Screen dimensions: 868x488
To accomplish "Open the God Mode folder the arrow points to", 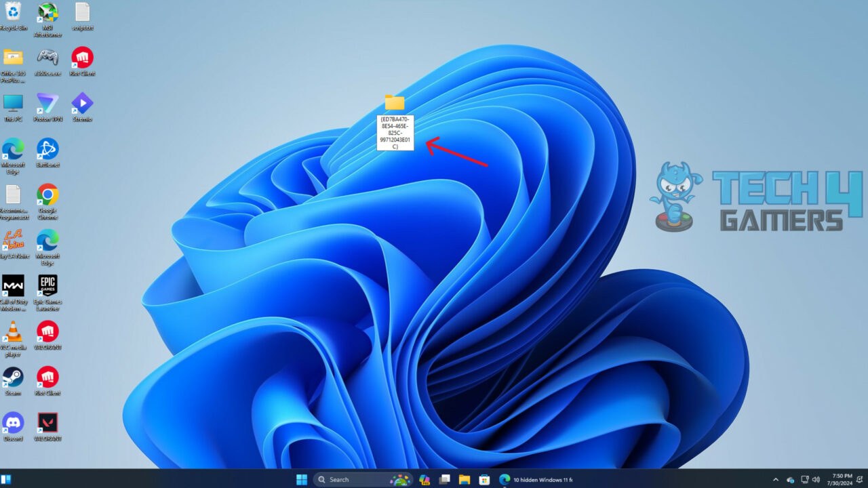I will [395, 103].
